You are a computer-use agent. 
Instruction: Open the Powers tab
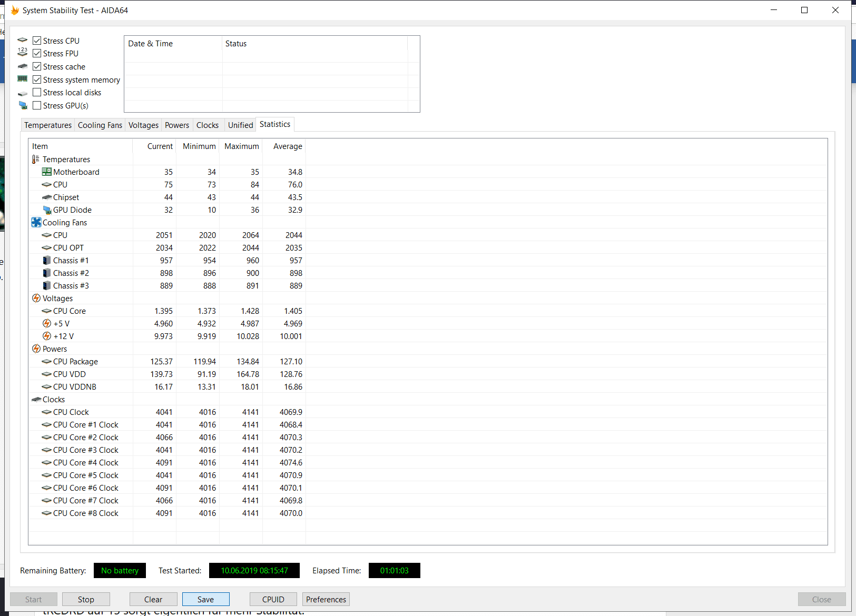(177, 125)
